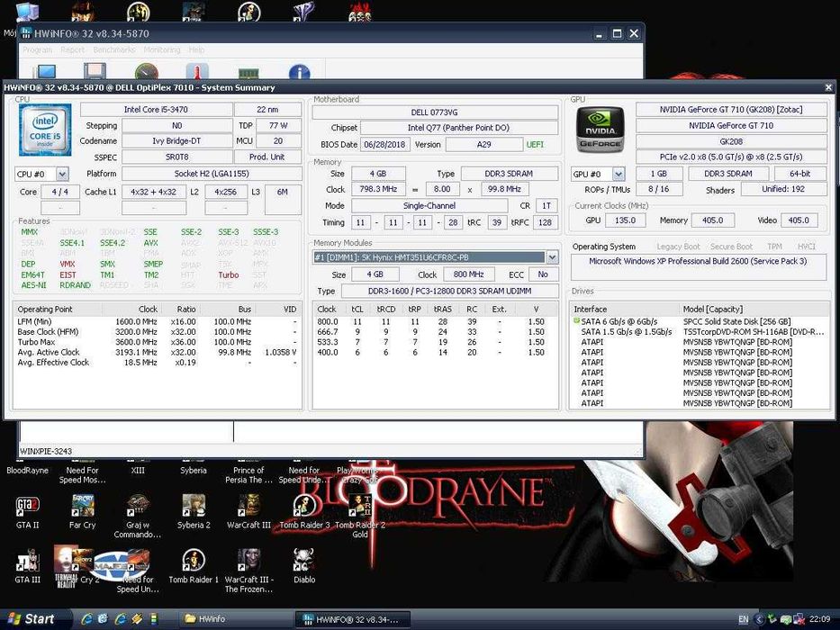Click the Intel Core i5 logo
Screen dimensions: 840x630
click(45, 130)
